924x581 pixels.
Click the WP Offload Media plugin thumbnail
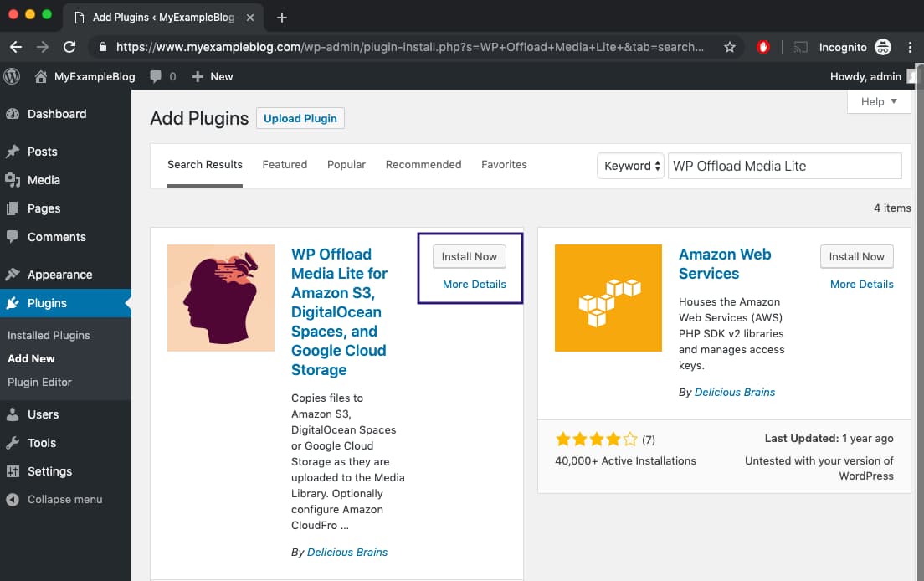[x=221, y=298]
